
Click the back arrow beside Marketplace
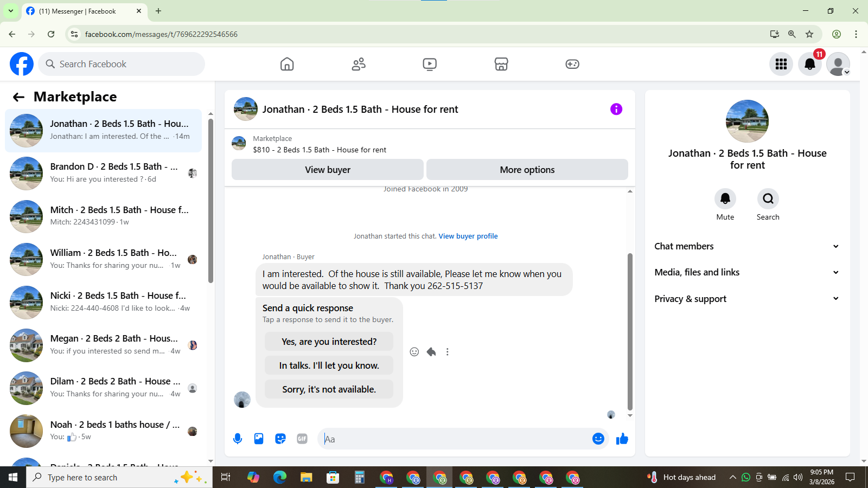coord(18,97)
